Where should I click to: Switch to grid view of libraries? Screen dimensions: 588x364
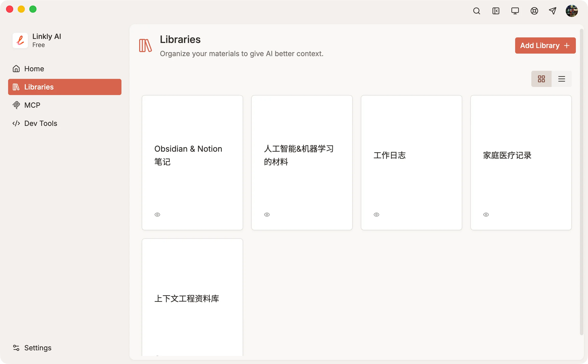tap(541, 79)
